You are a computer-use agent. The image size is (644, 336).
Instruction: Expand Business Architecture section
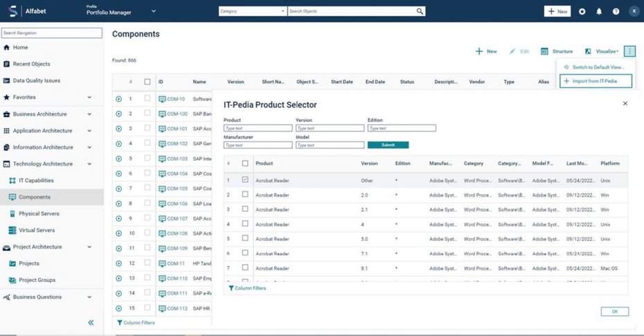coord(89,114)
